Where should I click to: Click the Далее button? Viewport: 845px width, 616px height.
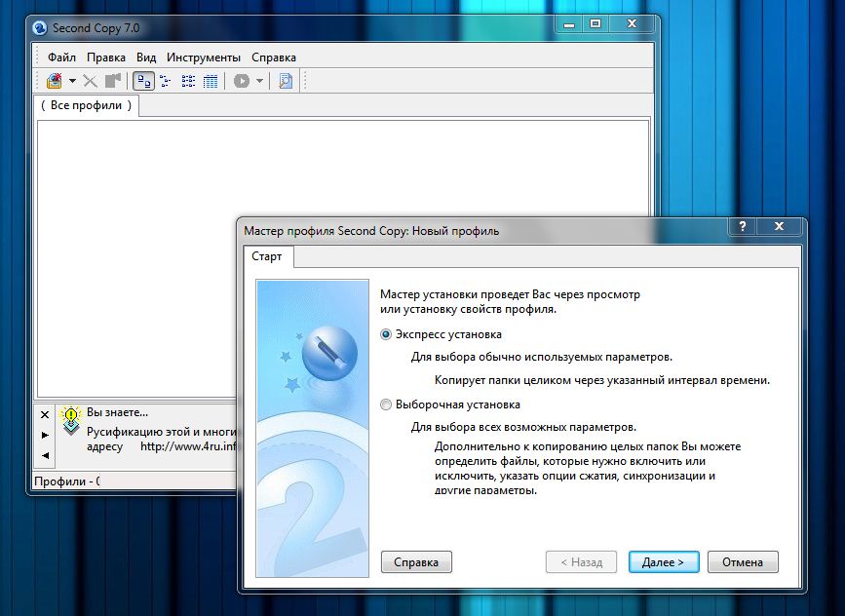[663, 561]
